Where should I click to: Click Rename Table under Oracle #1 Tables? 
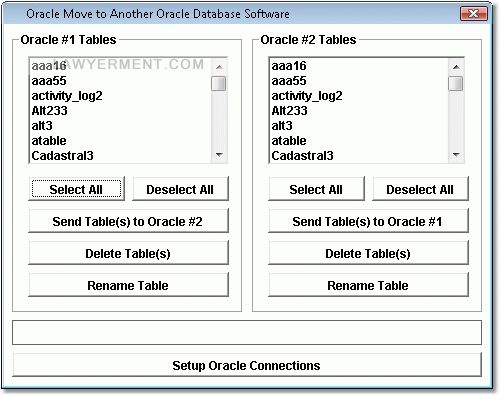click(128, 285)
